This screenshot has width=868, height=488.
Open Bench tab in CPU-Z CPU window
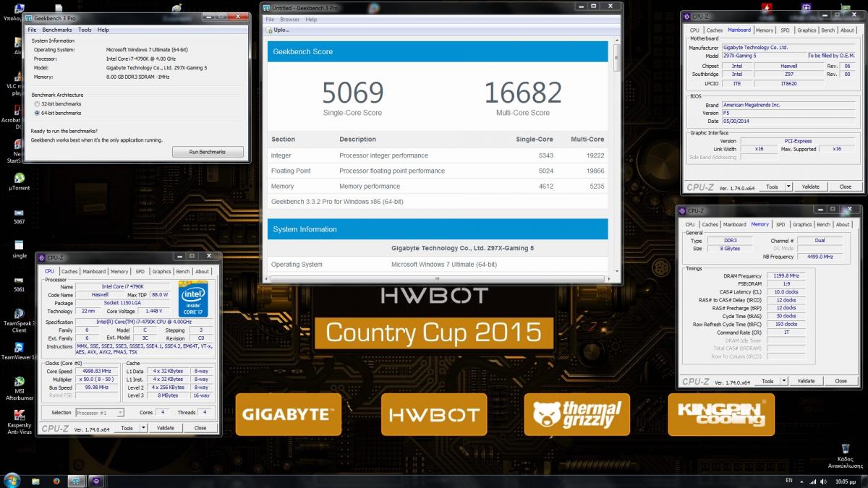click(x=183, y=272)
